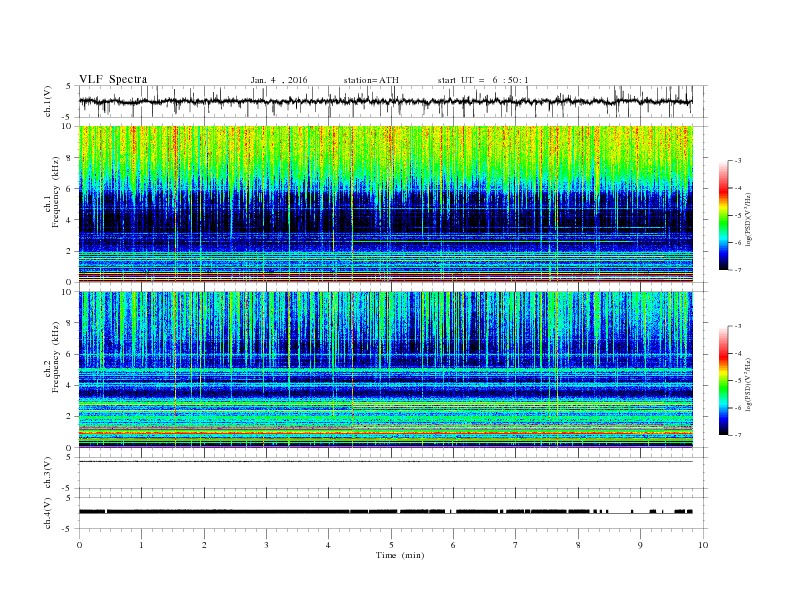Click the "ch.4(V)" axis label
Image resolution: width=792 pixels, height=612 pixels.
pyautogui.click(x=48, y=513)
